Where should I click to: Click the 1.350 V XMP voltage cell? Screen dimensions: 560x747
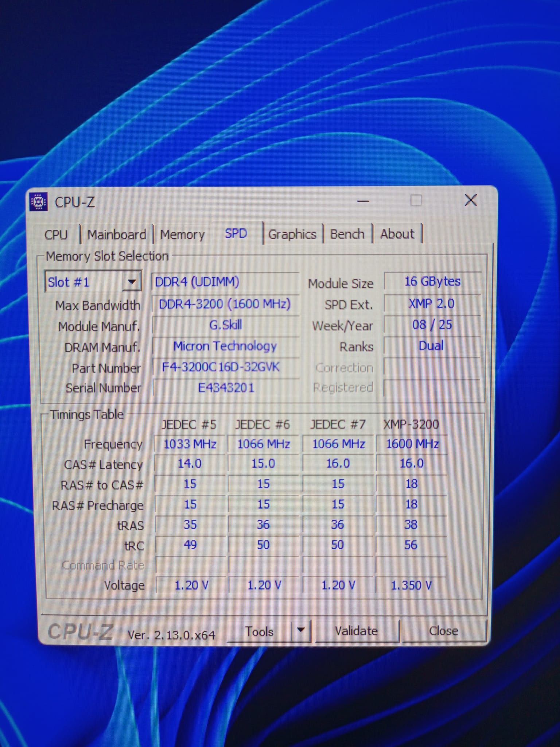(411, 585)
